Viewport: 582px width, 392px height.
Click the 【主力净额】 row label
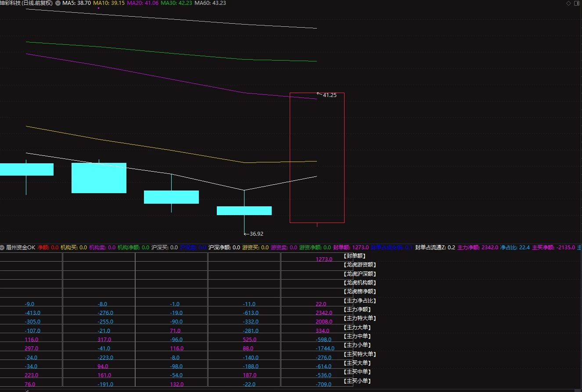[357, 309]
